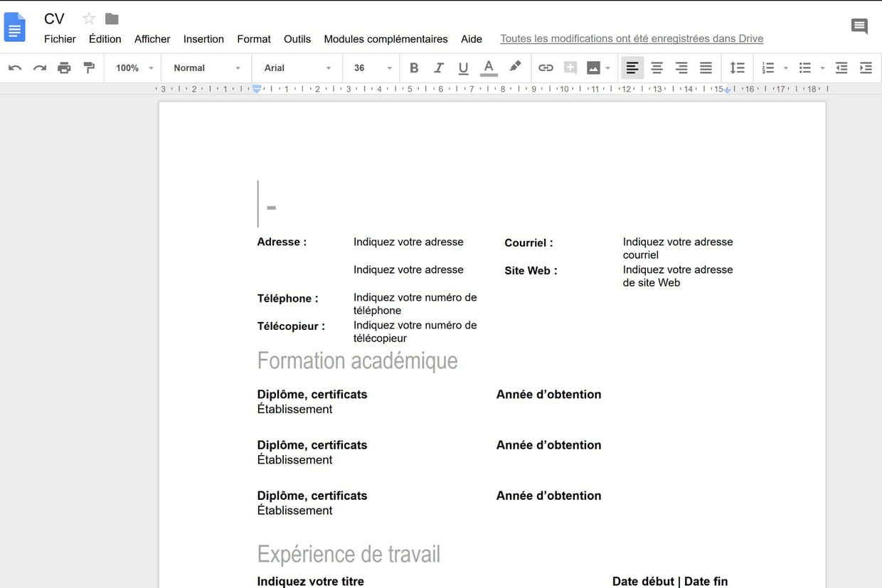Open the comments icon at top right
882x588 pixels.
(859, 26)
